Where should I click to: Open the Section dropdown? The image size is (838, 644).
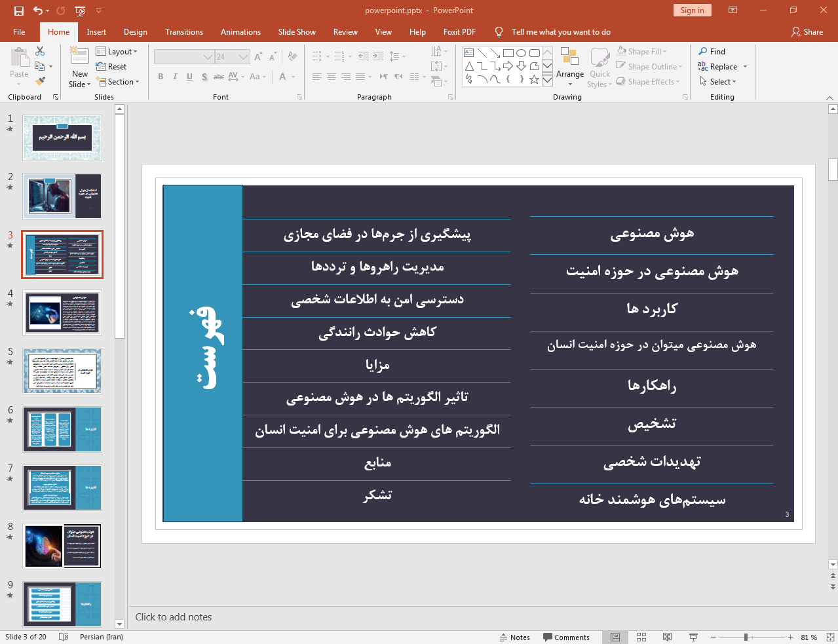[118, 82]
